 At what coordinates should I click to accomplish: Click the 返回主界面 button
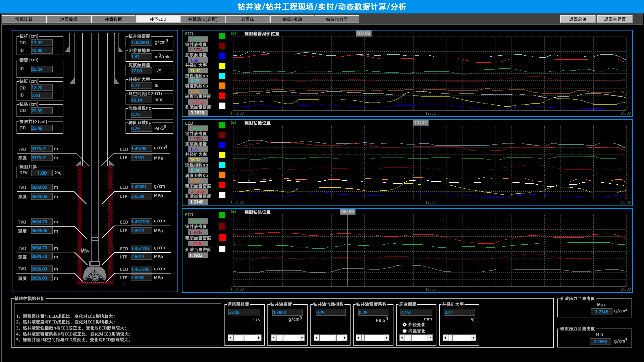tap(615, 19)
